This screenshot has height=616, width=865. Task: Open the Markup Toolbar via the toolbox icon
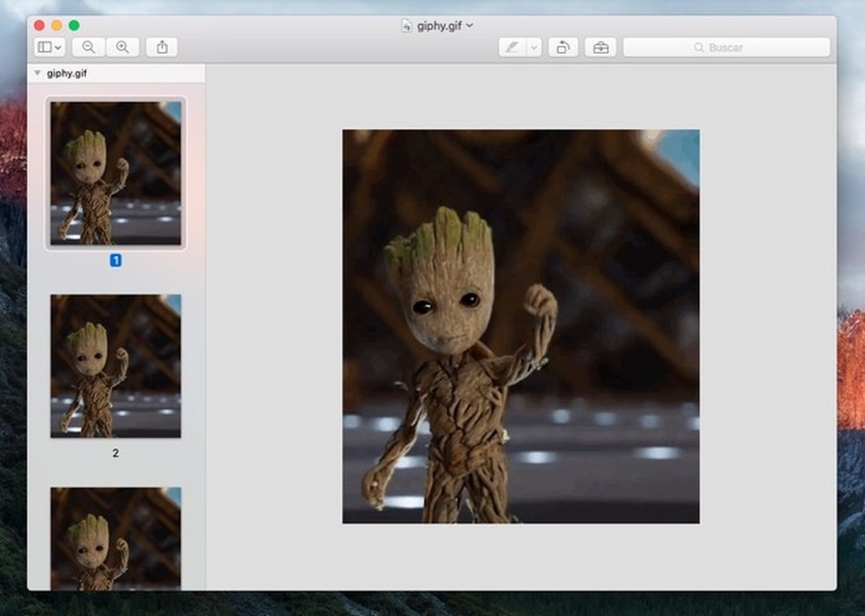(x=600, y=47)
